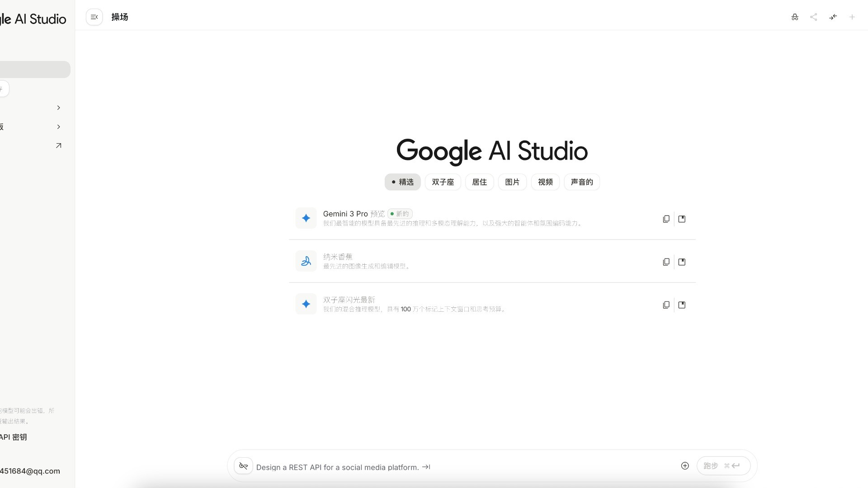The image size is (868, 488).
Task: Click the 451684@qq.com account email
Action: point(30,471)
